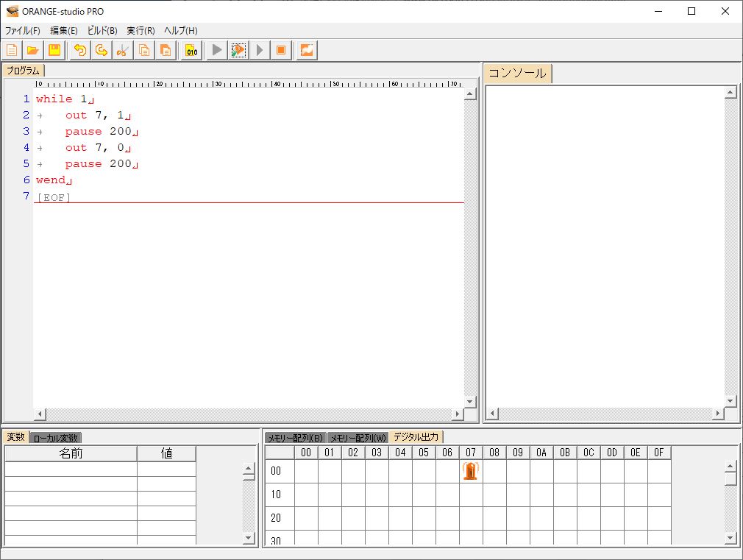Click the digital output scroll-down arrow
Viewport: 743px width, 560px height.
(730, 538)
